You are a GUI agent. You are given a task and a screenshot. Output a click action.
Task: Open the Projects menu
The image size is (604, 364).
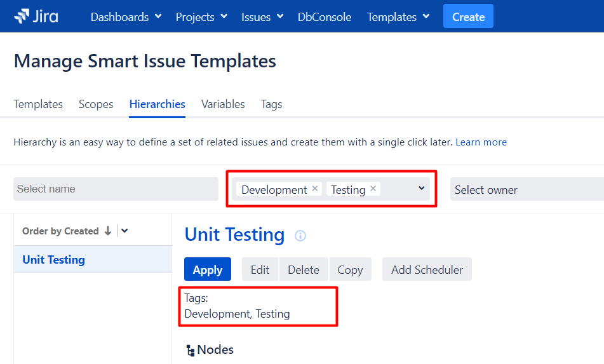201,17
